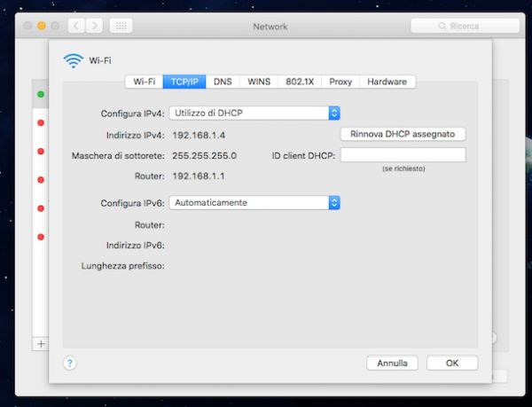Open the Configura IPv4 dropdown

tap(254, 113)
